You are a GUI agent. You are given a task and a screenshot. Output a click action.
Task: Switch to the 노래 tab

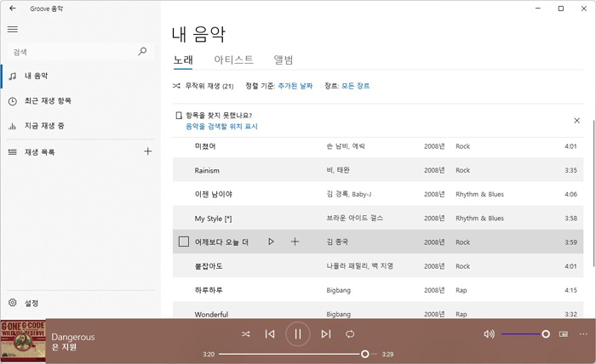point(183,60)
